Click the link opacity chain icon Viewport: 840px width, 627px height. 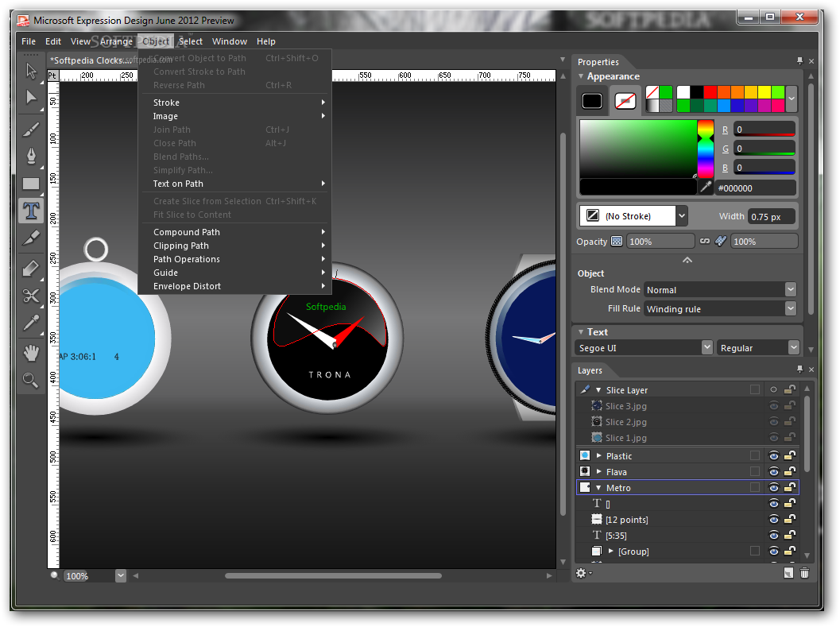pyautogui.click(x=705, y=241)
